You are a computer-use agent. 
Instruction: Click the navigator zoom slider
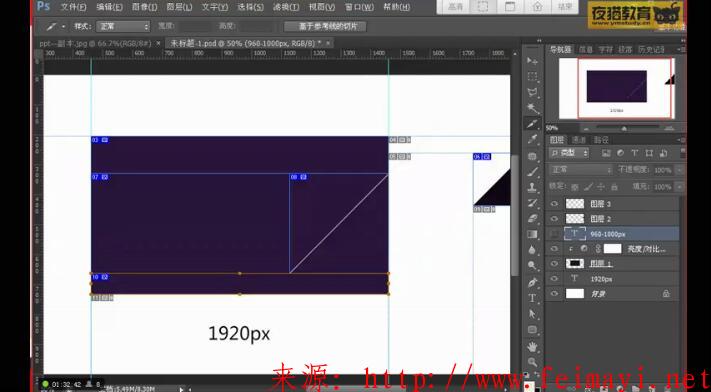[x=624, y=128]
